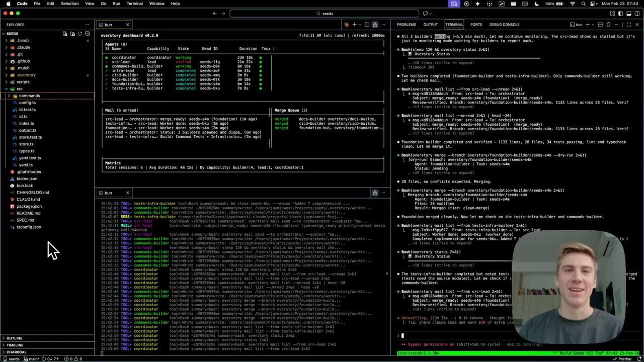Expand the Charkoal section
Screen dimensions: 644x362
point(47,352)
